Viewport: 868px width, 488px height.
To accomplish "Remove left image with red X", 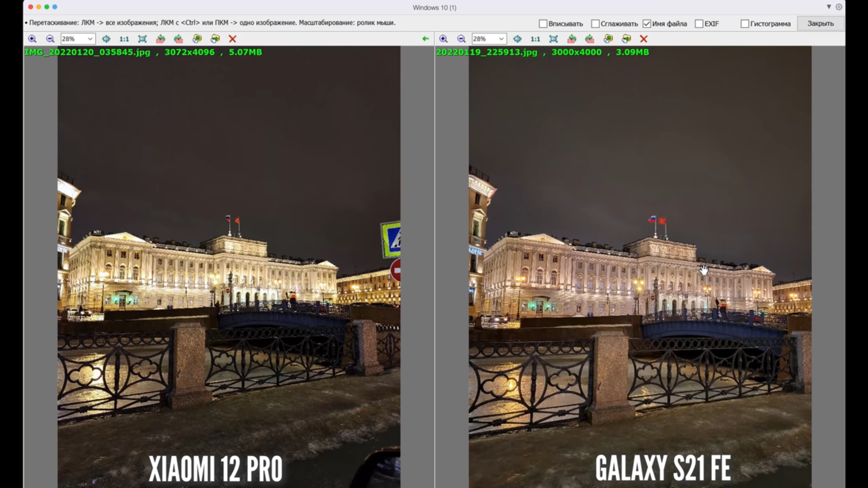I will point(232,39).
